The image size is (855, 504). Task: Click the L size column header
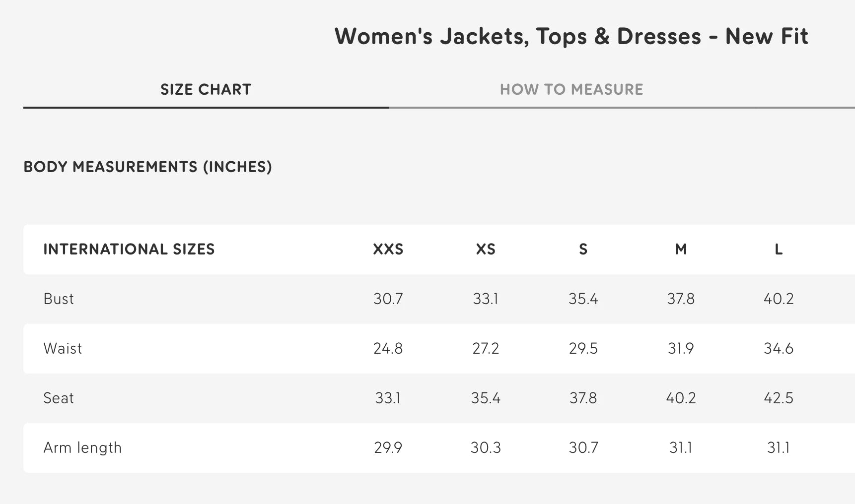pos(779,249)
